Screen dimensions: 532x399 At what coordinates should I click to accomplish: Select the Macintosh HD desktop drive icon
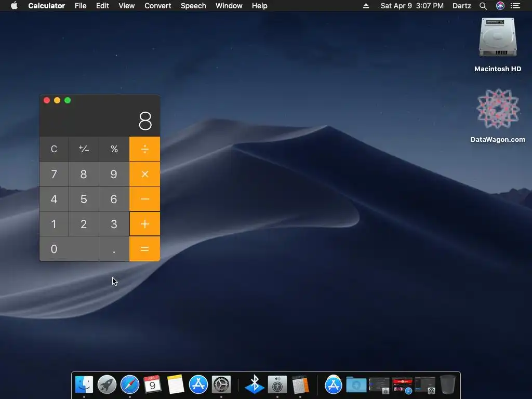coord(498,37)
